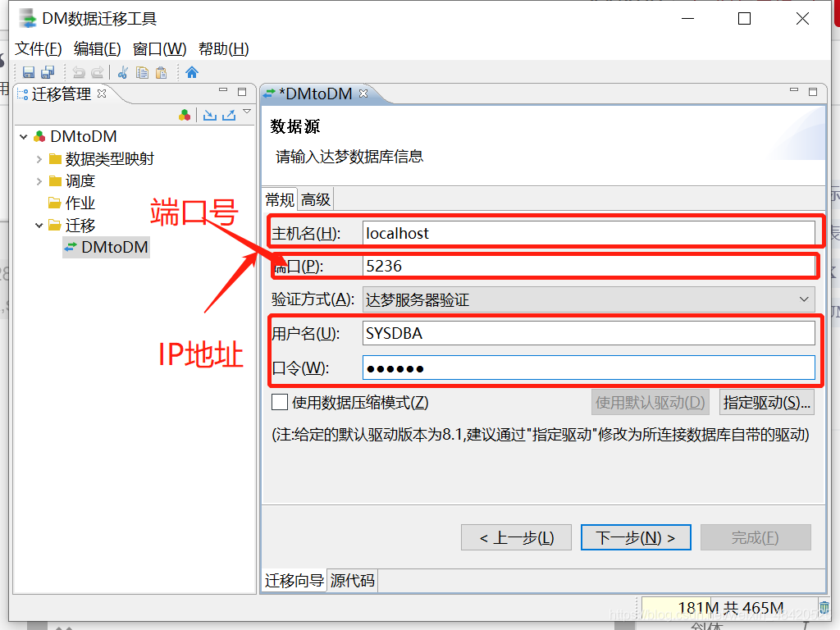Click the 指定驱动(S)... button
Viewport: 840px width, 630px height.
point(767,402)
